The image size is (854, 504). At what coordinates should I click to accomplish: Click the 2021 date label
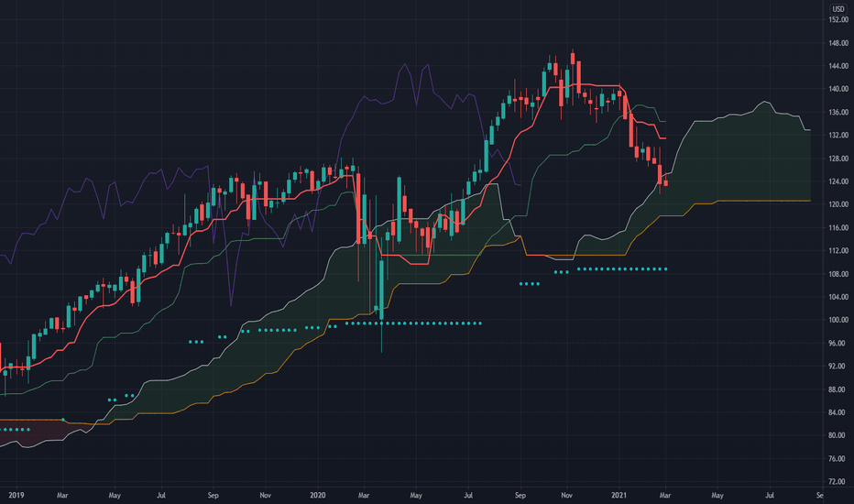[619, 495]
